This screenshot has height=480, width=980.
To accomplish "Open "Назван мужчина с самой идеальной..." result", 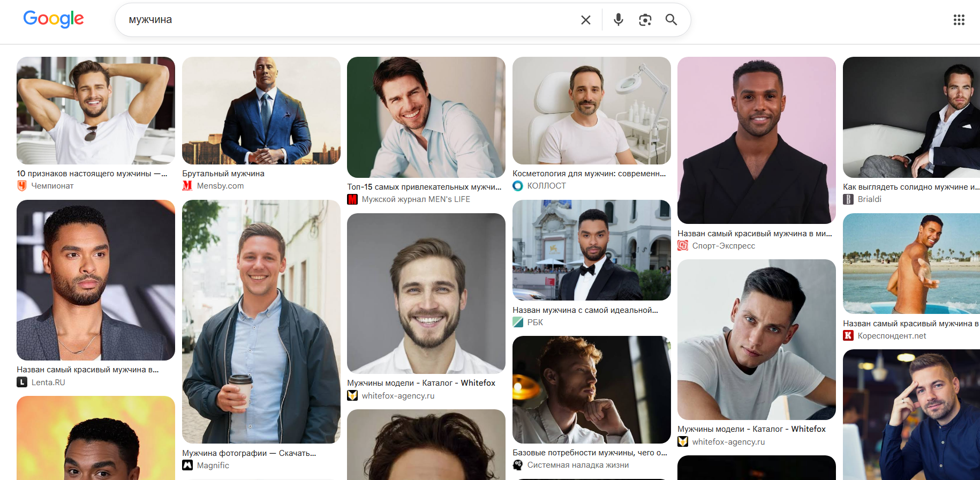I will [x=585, y=310].
